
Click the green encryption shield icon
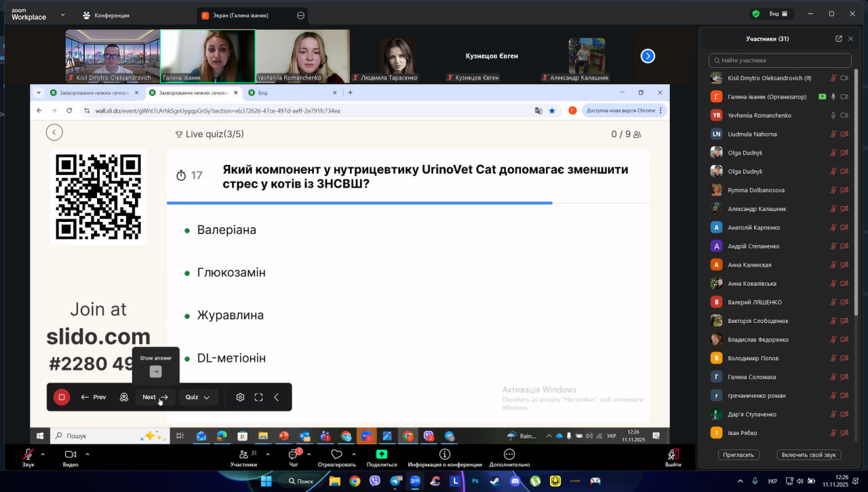tap(755, 14)
